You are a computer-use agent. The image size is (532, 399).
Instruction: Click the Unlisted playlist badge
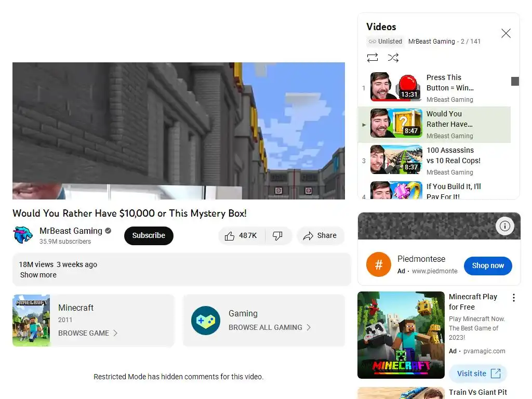[385, 42]
